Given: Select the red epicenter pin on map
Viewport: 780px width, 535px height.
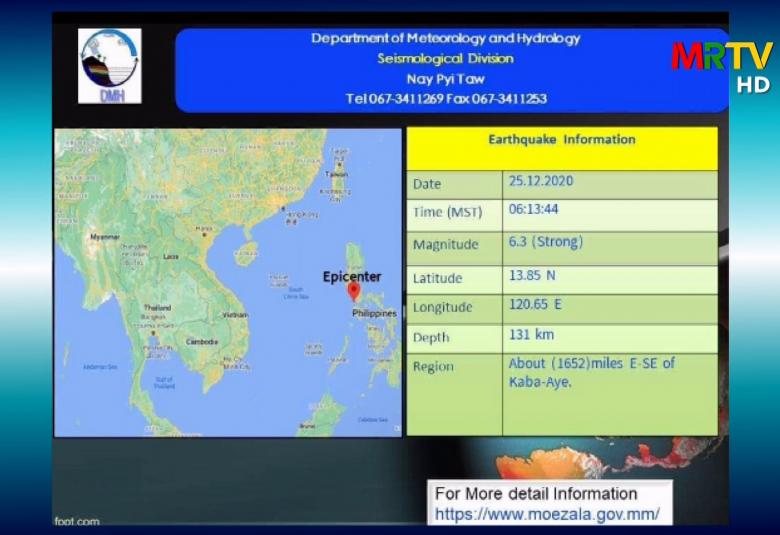Looking at the screenshot, I should [x=353, y=291].
